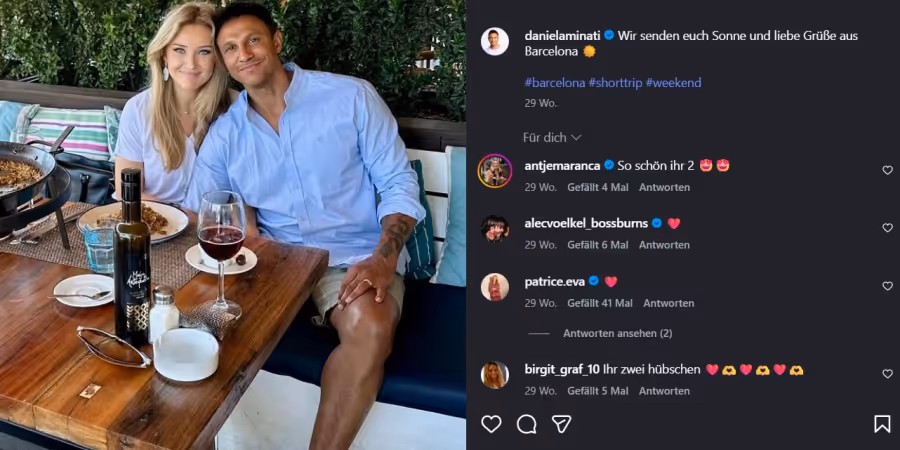Open the comment bubble icon below comments
The height and width of the screenshot is (450, 900).
(527, 424)
